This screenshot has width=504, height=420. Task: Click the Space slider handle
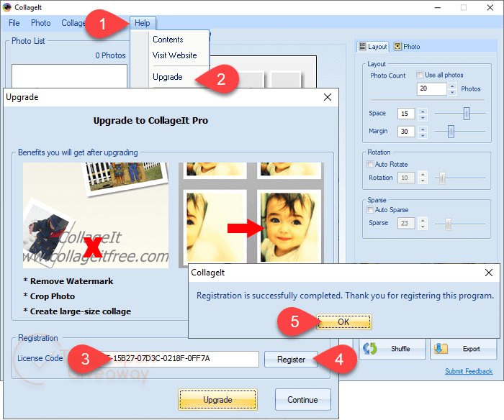[467, 114]
